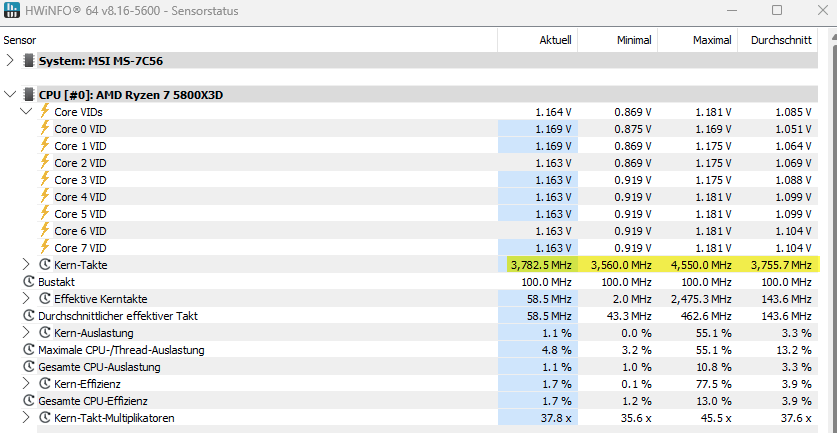Click the lightning icon of Core 5 VID
This screenshot has width=837, height=433.
point(45,214)
